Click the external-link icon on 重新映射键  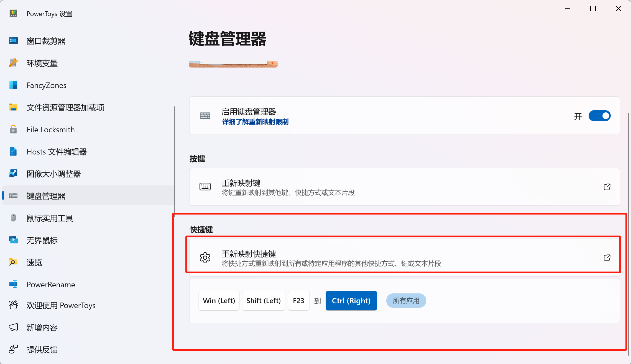[607, 187]
